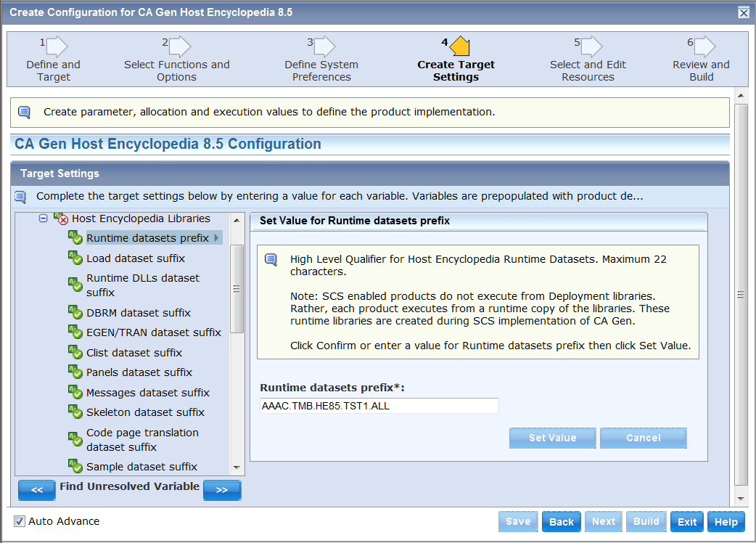Click the Back button
This screenshot has height=543, width=756.
[562, 522]
